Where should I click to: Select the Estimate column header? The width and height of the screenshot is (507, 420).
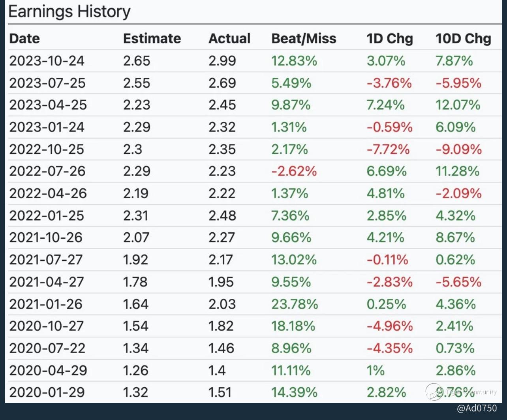pos(152,38)
